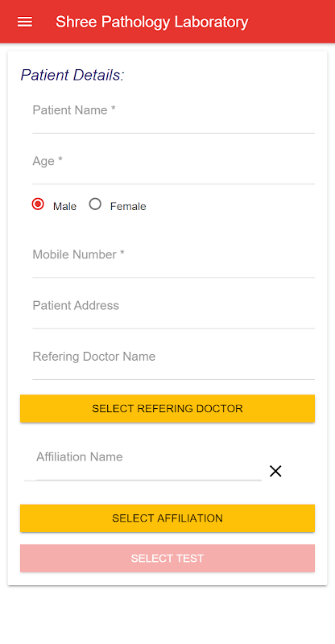Select the Male radio button
Viewport: 335px width, 644px height.
click(x=38, y=204)
